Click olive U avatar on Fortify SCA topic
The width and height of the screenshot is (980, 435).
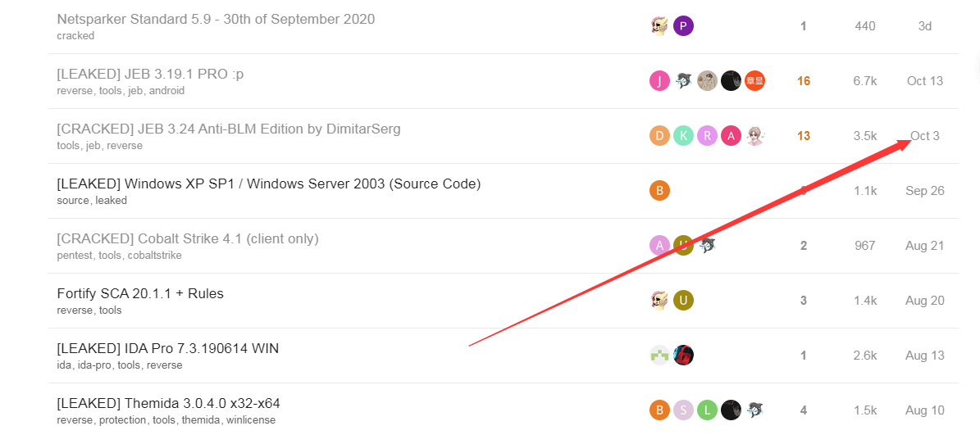point(683,301)
